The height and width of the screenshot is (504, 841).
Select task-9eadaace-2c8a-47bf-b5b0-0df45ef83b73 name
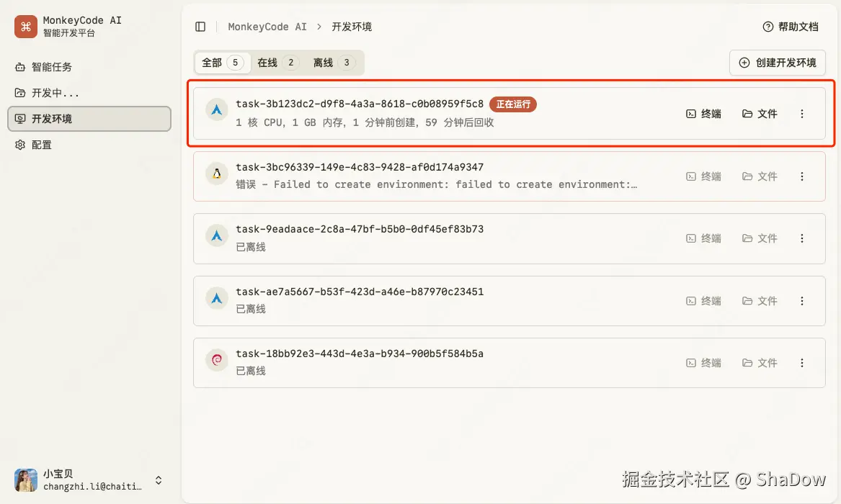coord(360,229)
